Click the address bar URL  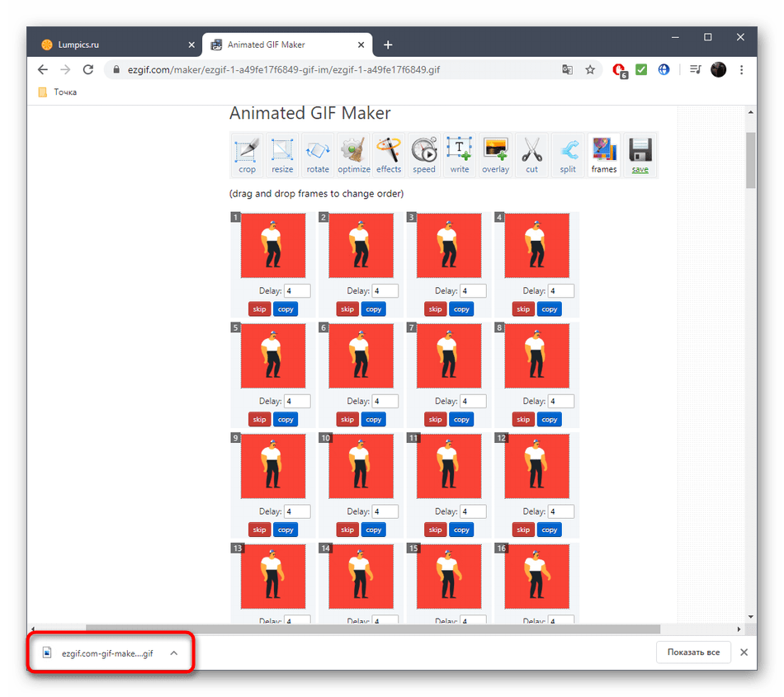pyautogui.click(x=284, y=69)
